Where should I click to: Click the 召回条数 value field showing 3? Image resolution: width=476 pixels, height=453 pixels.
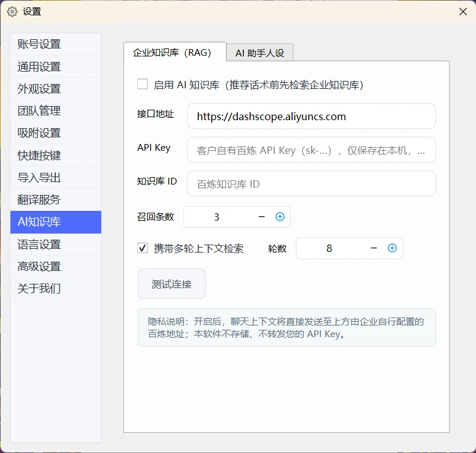tap(217, 217)
